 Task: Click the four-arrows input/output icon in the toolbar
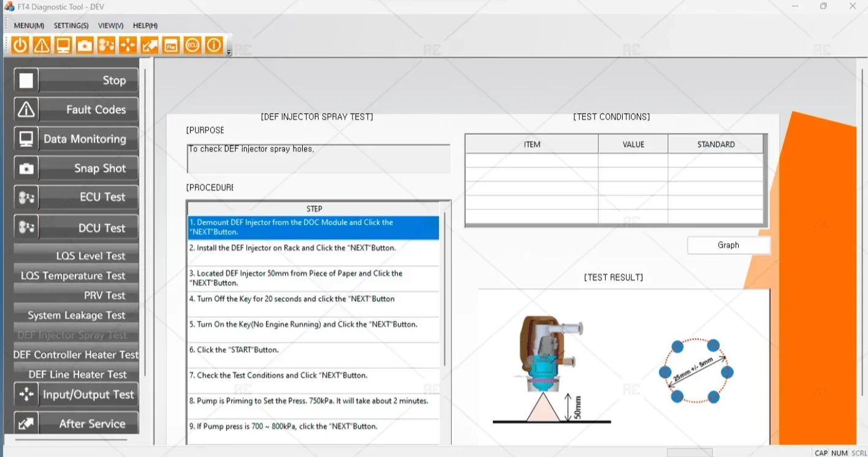pos(128,45)
